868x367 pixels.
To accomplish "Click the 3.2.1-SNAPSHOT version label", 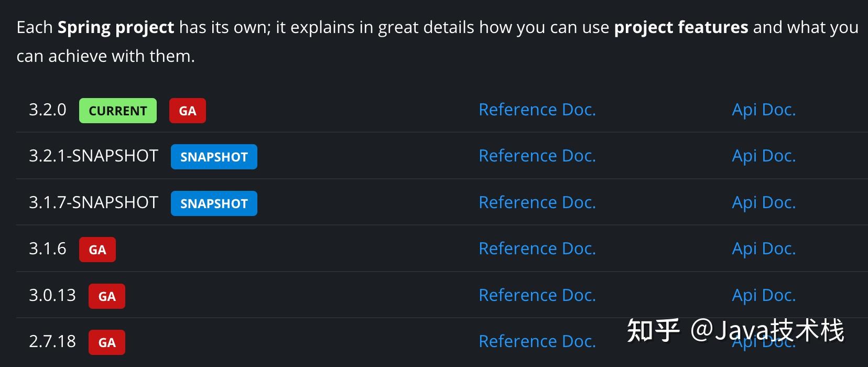I will (93, 156).
